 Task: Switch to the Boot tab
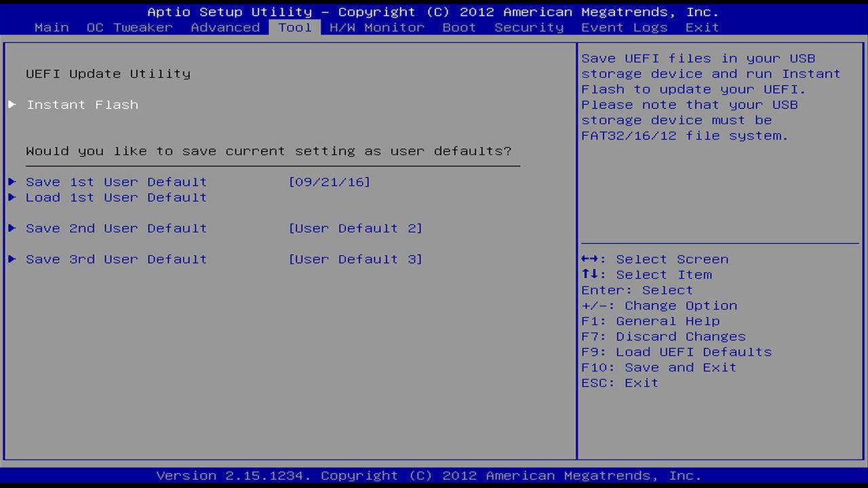click(459, 27)
